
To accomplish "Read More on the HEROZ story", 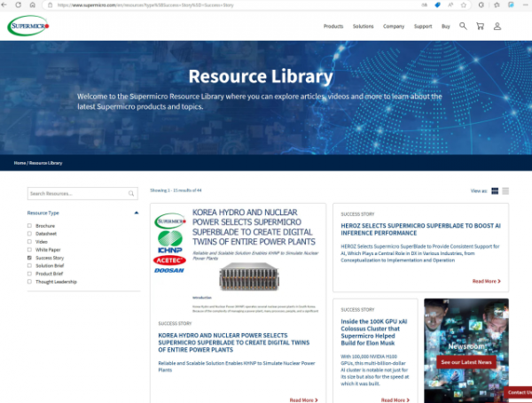I will (486, 281).
